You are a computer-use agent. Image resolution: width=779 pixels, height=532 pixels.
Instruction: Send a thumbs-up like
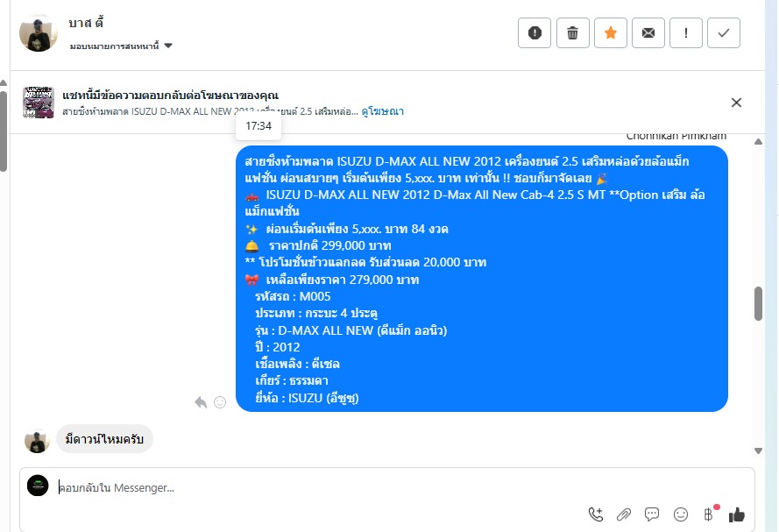tap(737, 514)
